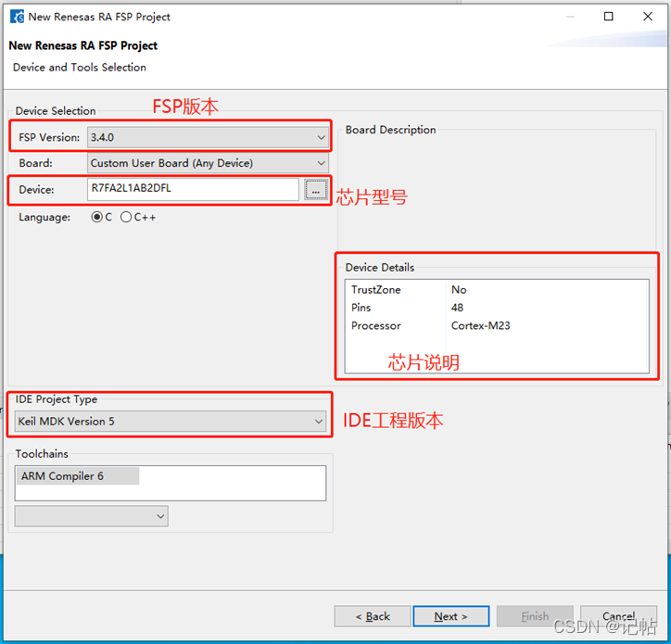Select ARM Compiler 6 toolchain entry
The image size is (671, 644).
(78, 476)
